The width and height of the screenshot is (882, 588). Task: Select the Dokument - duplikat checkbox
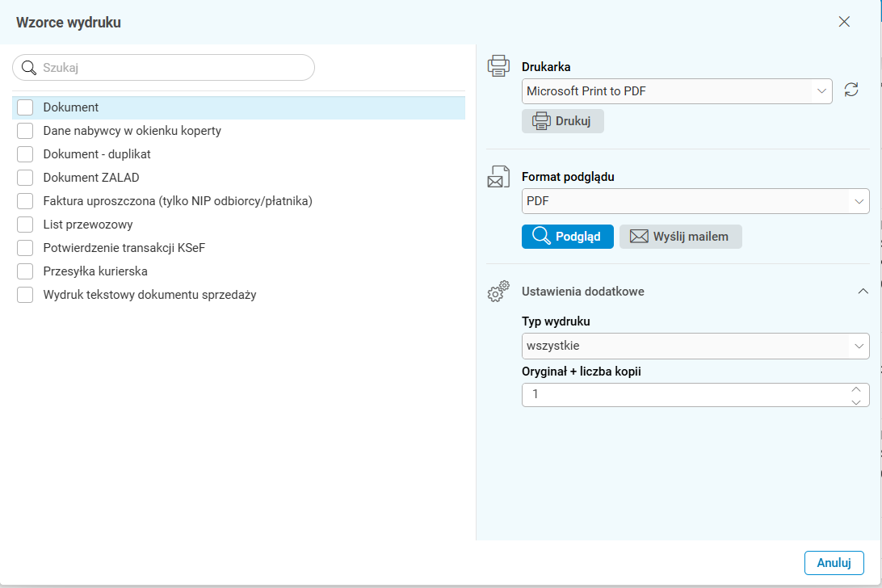click(x=26, y=154)
